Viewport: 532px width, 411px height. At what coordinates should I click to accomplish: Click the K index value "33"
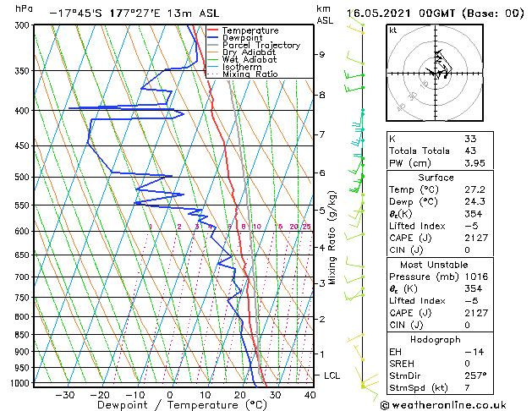click(470, 139)
